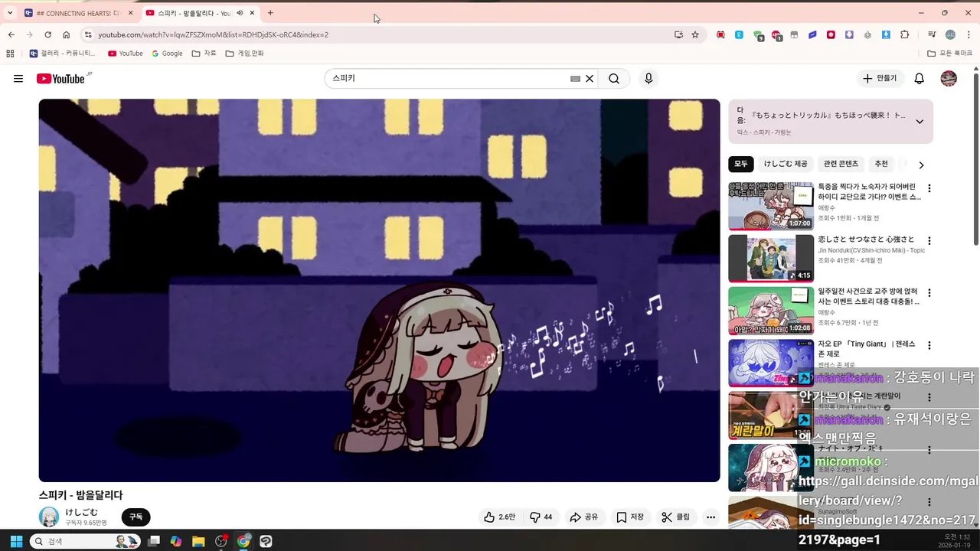View site information in address bar
The width and height of the screenshot is (980, 551).
tap(88, 34)
